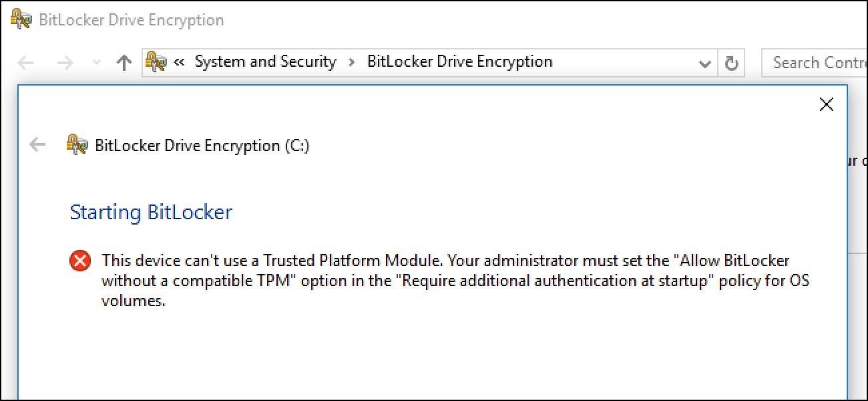This screenshot has width=868, height=401.
Task: Select the BitLocker Drive Encryption breadcrumb
Action: click(x=459, y=62)
